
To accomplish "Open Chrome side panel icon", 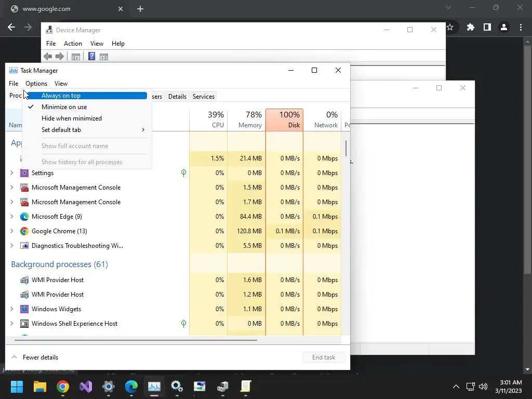I will click(487, 27).
